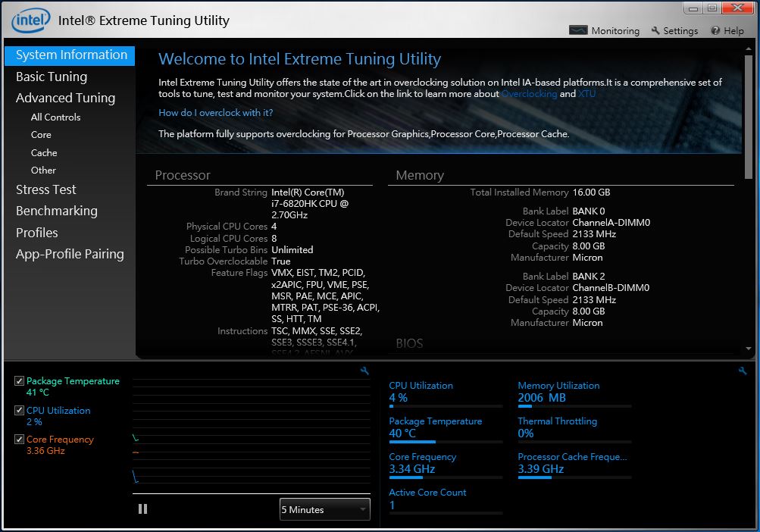Viewport: 760px width, 532px height.
Task: Open App-Profile Pairing section
Action: (70, 254)
